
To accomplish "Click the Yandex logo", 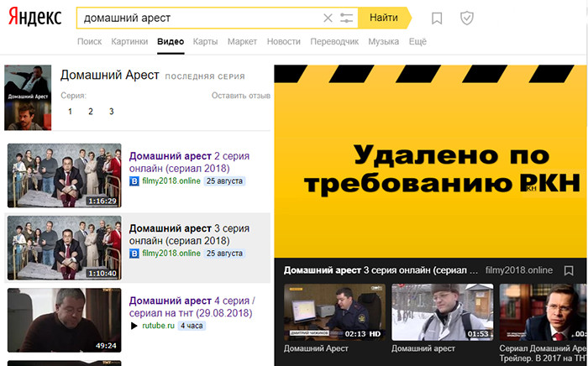I will 34,17.
